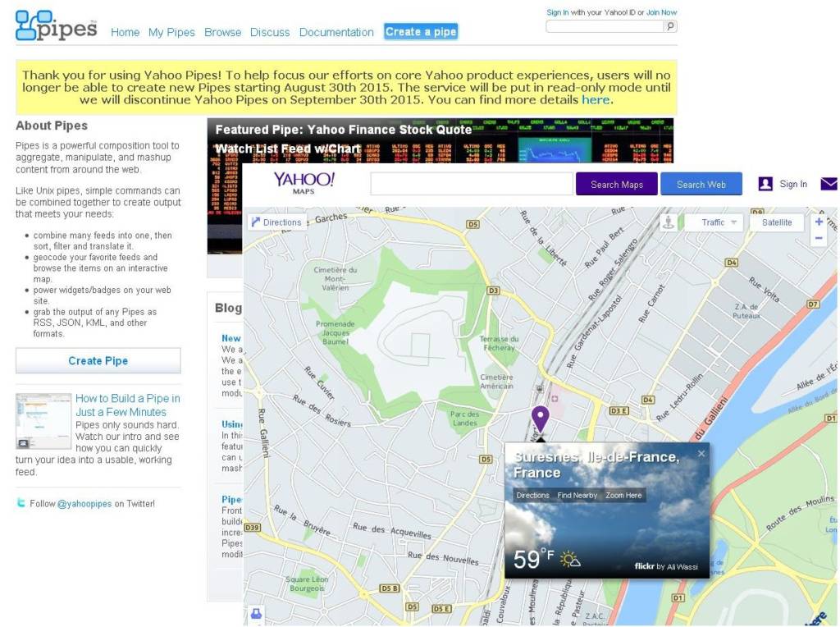
Task: Click the 59°F temperature reading
Action: [x=533, y=559]
